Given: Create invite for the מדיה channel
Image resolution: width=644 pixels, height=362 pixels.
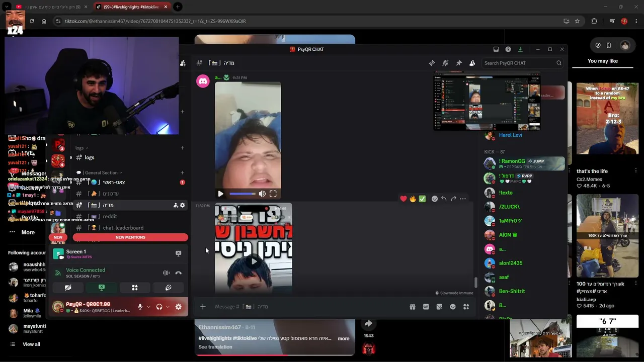Looking at the screenshot, I should (176, 205).
